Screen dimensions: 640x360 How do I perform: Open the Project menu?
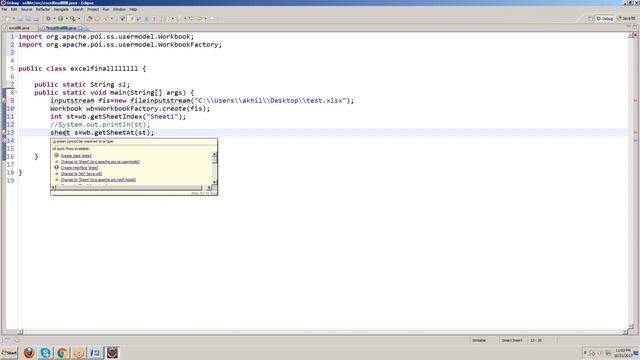93,9
